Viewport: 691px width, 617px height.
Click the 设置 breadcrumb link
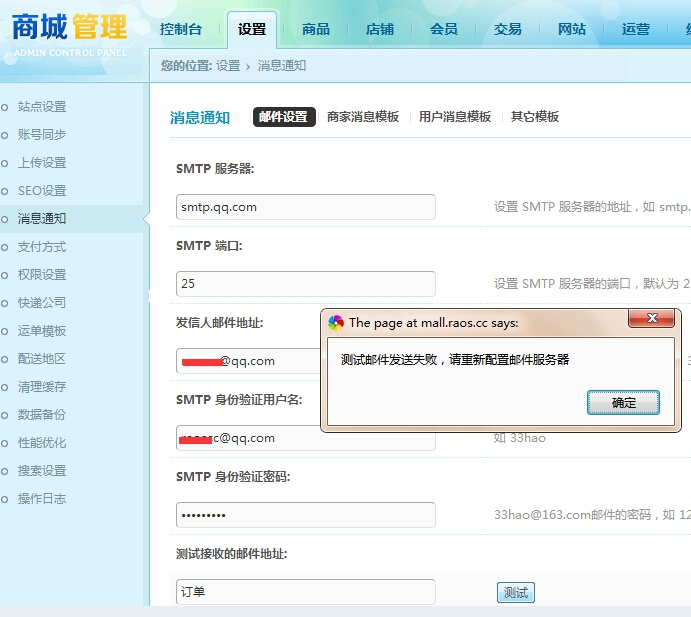pyautogui.click(x=228, y=66)
